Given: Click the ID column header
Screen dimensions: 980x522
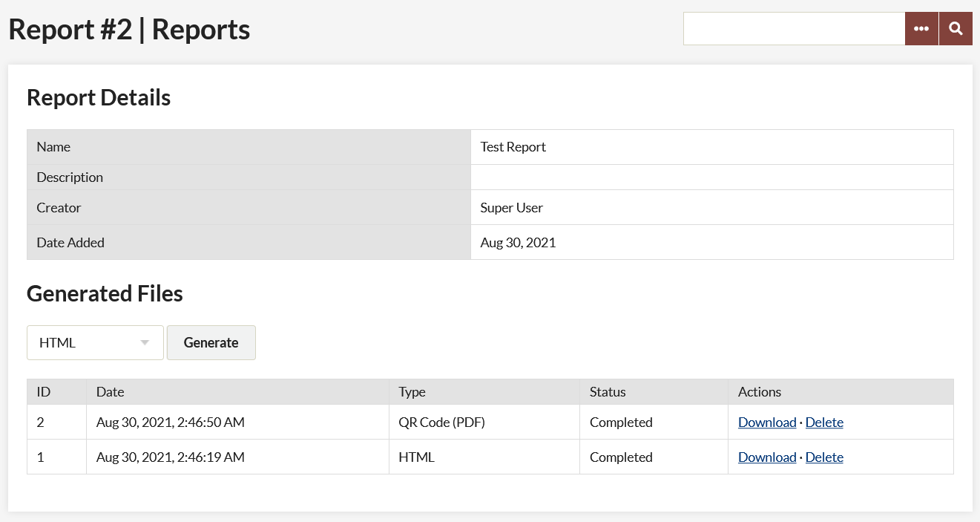Looking at the screenshot, I should [44, 391].
